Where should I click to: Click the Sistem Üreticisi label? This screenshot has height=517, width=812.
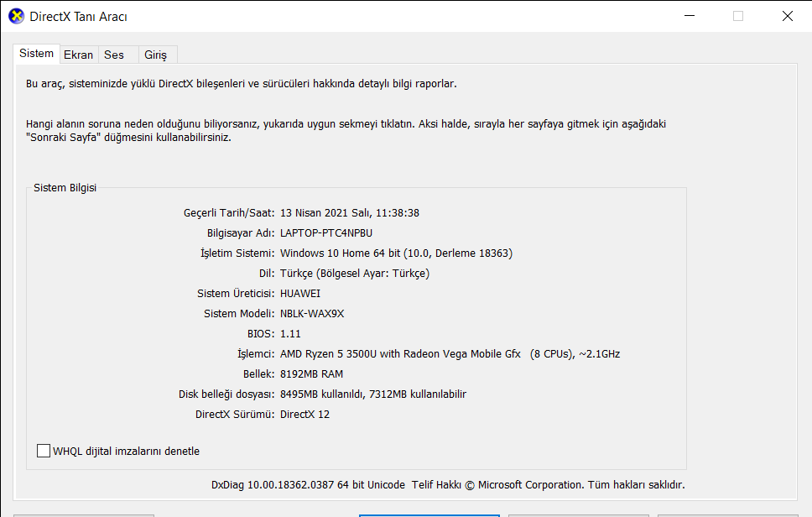[236, 294]
